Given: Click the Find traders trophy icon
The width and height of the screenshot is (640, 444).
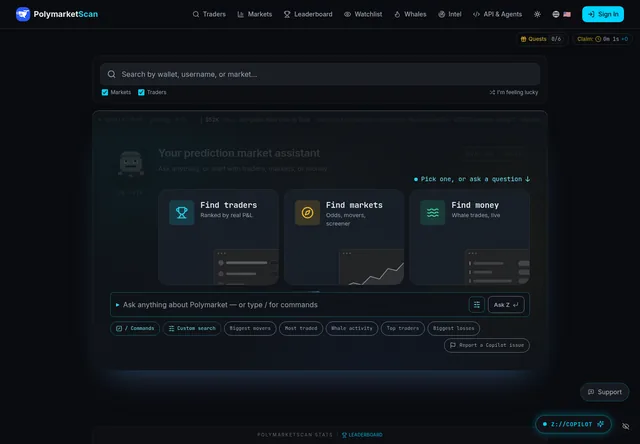Looking at the screenshot, I should 182,212.
